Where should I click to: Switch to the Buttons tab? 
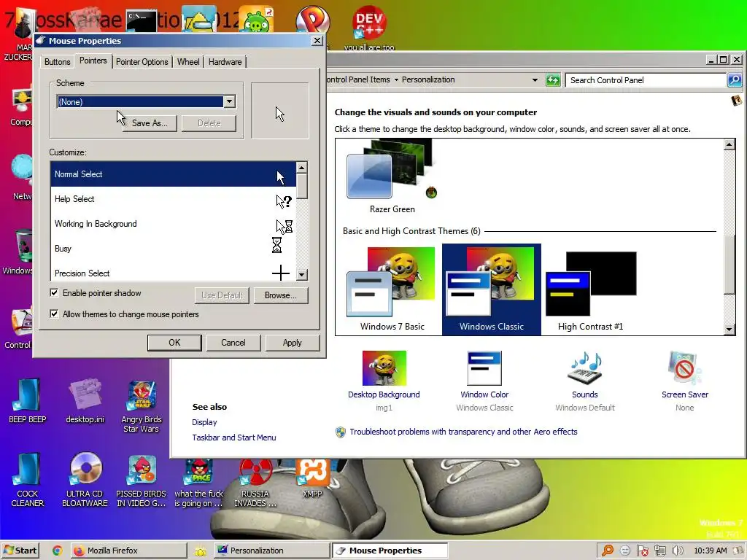pyautogui.click(x=57, y=62)
